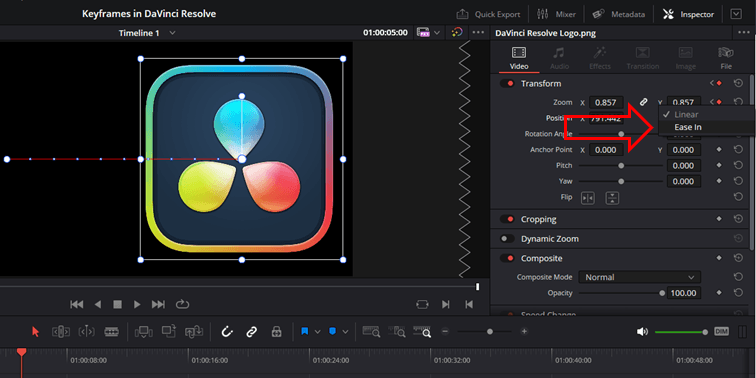Click the position lock icon
The image size is (756, 378).
coord(276,332)
